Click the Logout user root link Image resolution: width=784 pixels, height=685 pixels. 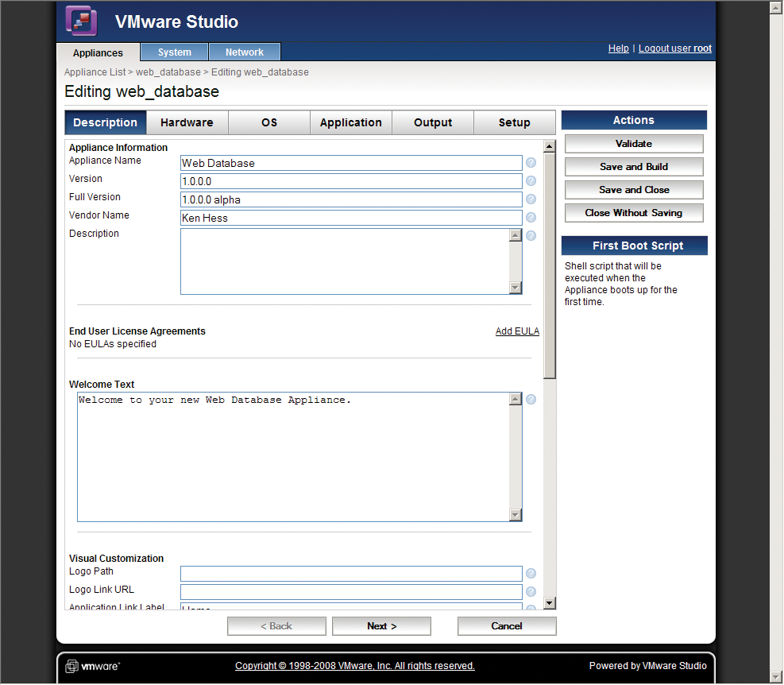675,48
